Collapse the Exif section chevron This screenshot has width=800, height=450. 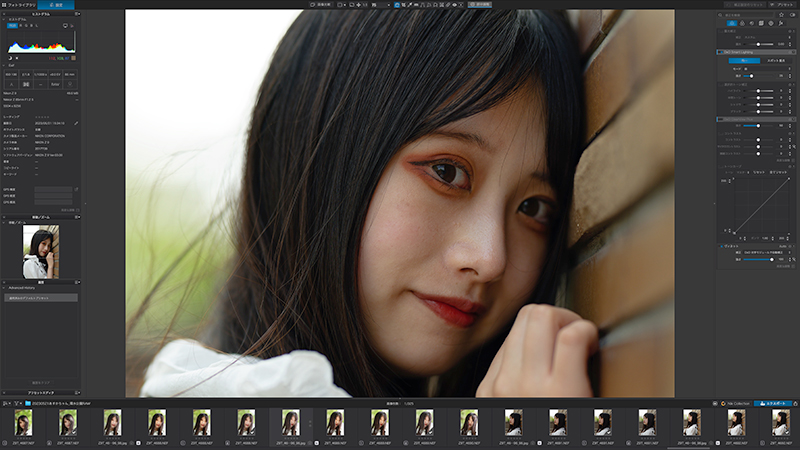(4, 65)
